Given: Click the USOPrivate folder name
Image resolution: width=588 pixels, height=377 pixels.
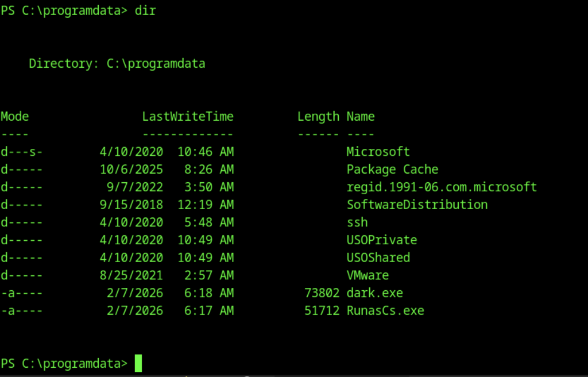Looking at the screenshot, I should tap(381, 240).
